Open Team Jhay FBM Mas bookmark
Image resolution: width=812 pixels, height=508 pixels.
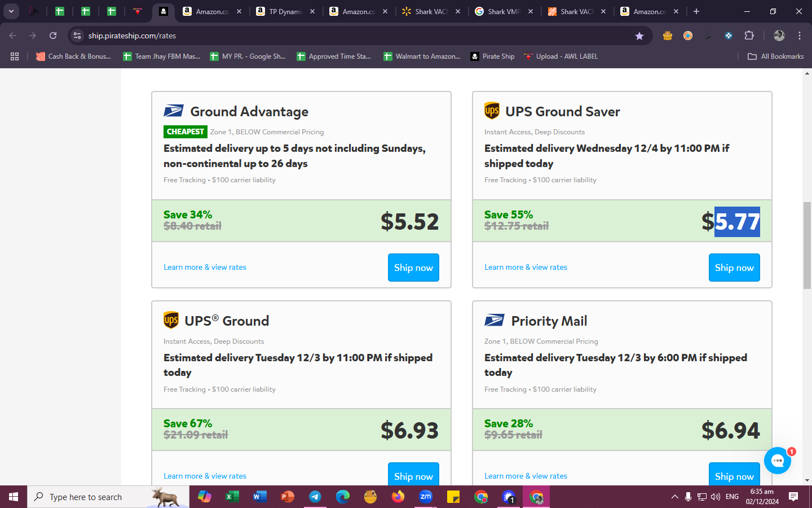tap(162, 56)
